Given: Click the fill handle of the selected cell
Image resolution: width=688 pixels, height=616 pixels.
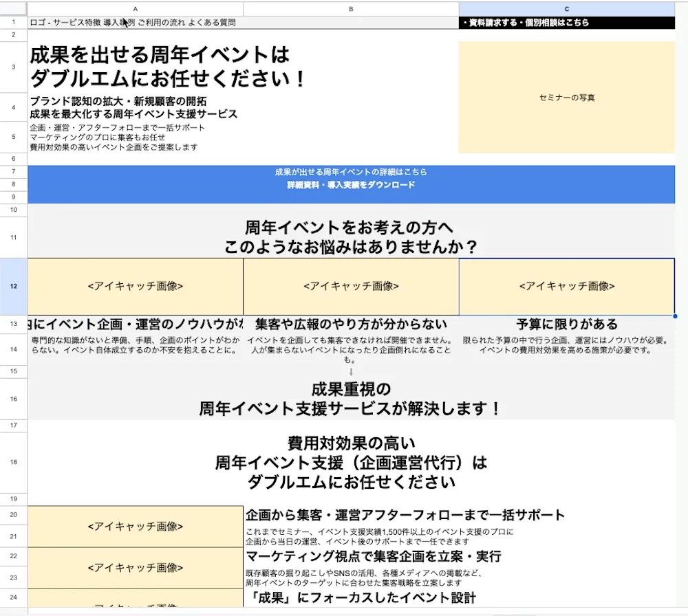Looking at the screenshot, I should [x=675, y=316].
